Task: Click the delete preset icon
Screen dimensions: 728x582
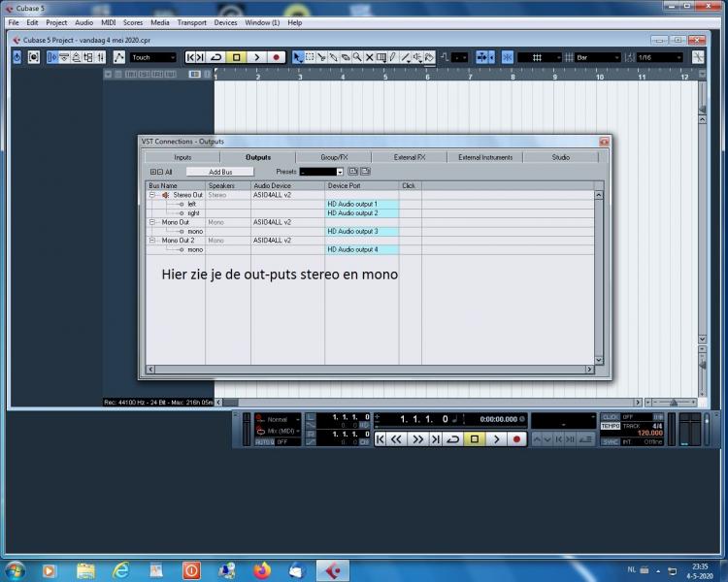Action: [x=365, y=172]
